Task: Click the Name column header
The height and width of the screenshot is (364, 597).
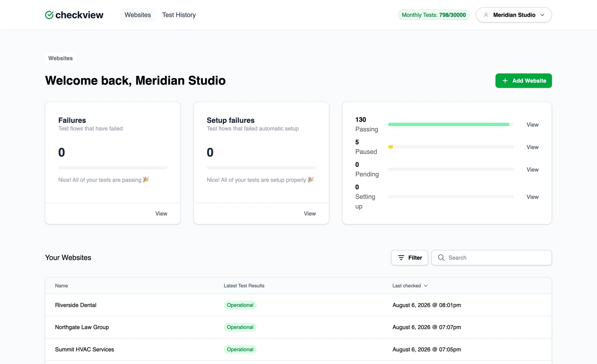Action: (61, 286)
